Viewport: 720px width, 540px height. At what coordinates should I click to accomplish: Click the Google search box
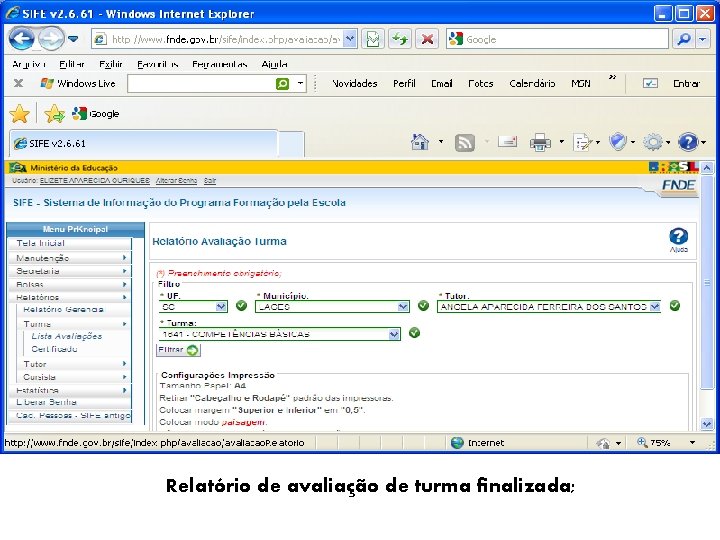pyautogui.click(x=557, y=39)
